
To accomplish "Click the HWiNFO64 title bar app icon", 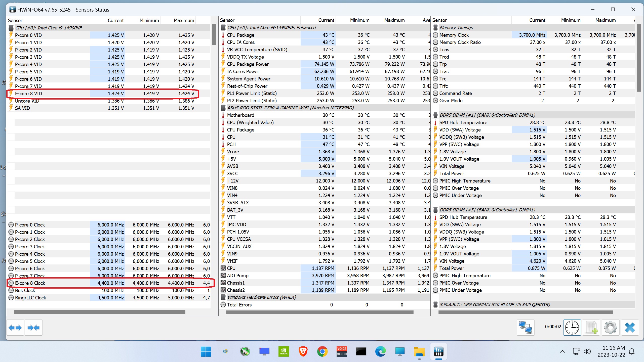I will (12, 10).
